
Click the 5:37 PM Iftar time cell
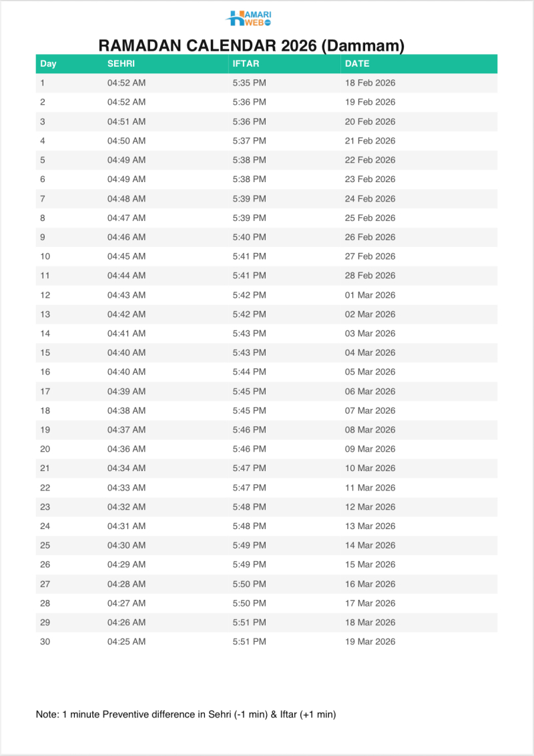coord(249,141)
